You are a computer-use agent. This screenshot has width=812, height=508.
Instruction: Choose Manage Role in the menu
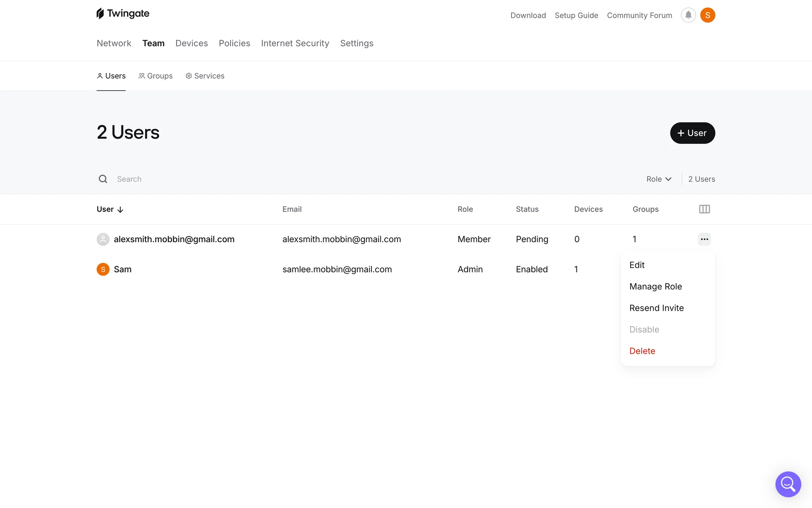coord(656,287)
